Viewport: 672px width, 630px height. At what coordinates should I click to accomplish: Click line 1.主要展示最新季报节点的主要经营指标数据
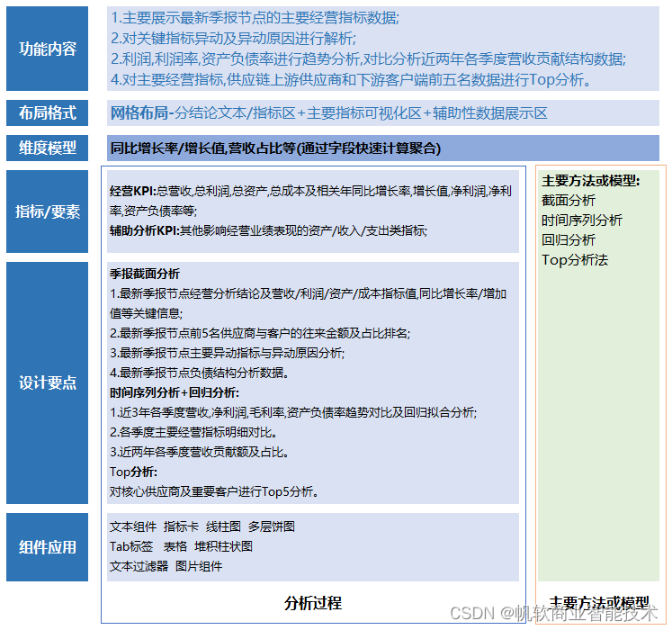pyautogui.click(x=255, y=18)
